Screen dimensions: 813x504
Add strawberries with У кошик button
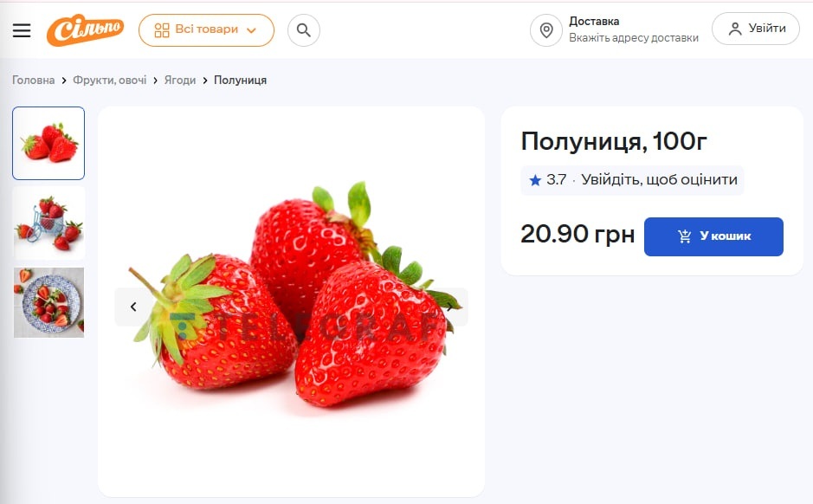click(713, 236)
